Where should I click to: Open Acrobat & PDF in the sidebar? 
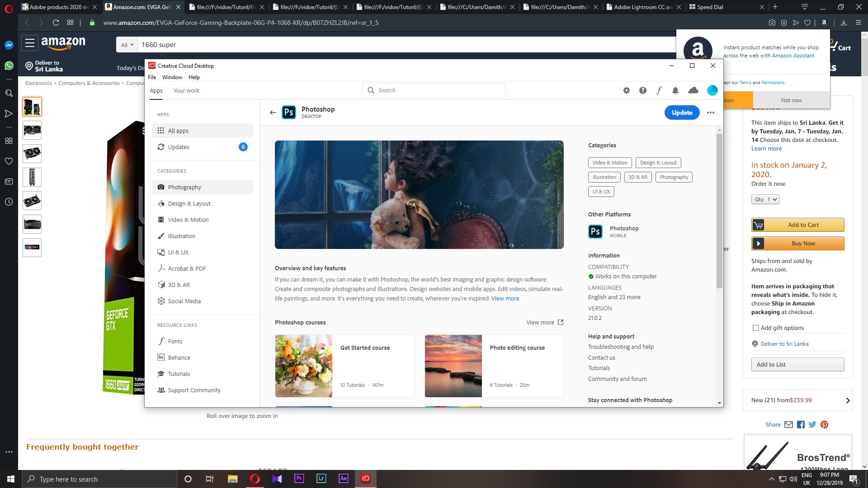click(x=203, y=268)
